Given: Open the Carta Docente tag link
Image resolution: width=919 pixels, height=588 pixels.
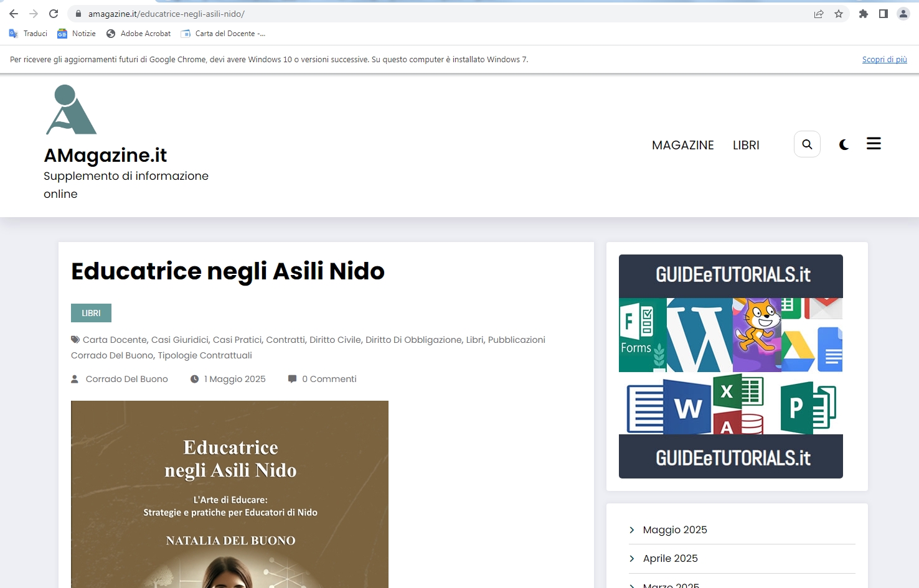Looking at the screenshot, I should click(x=115, y=340).
